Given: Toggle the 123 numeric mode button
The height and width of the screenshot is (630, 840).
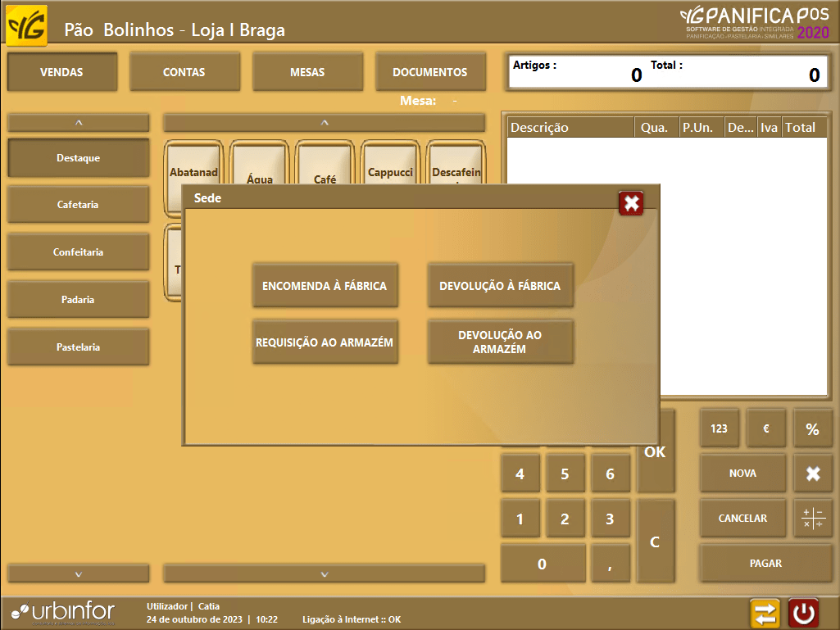Looking at the screenshot, I should [719, 428].
